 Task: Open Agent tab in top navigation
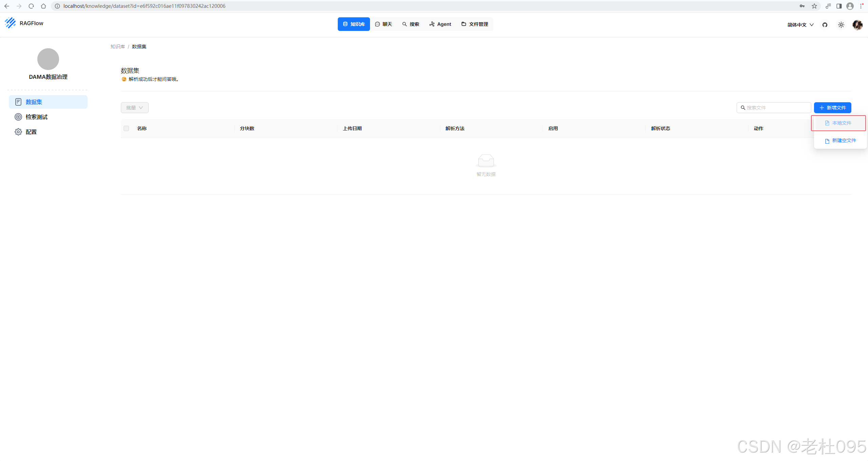[440, 24]
